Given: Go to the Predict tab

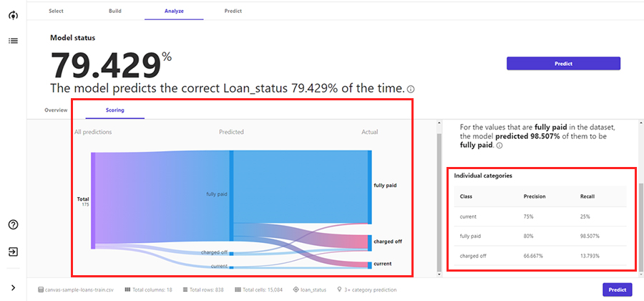Looking at the screenshot, I should (x=233, y=11).
